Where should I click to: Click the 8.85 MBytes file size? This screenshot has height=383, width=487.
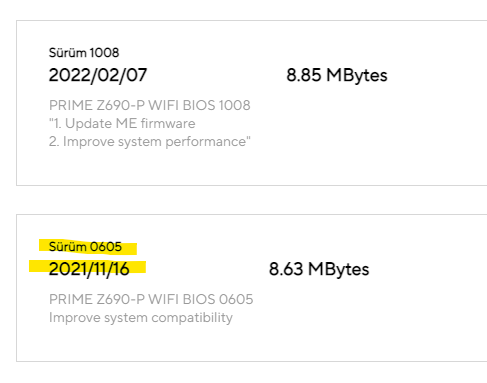click(337, 76)
